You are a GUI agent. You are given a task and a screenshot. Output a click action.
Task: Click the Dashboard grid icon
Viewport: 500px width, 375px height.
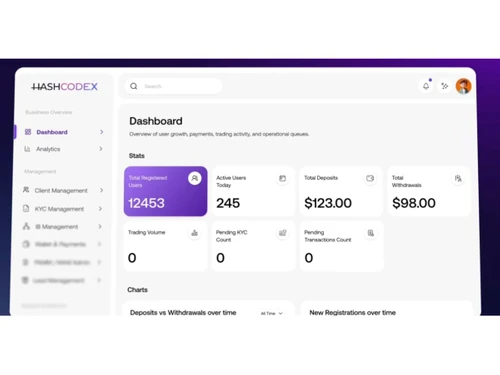point(28,132)
